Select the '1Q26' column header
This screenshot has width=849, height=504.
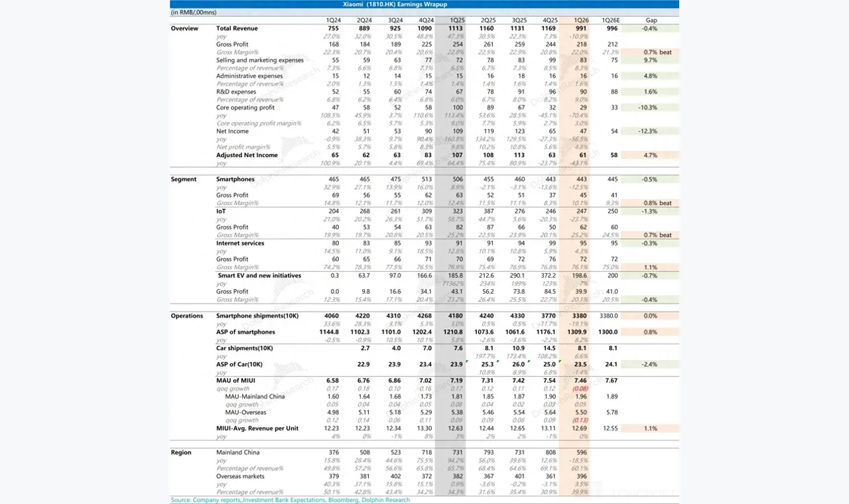point(580,21)
